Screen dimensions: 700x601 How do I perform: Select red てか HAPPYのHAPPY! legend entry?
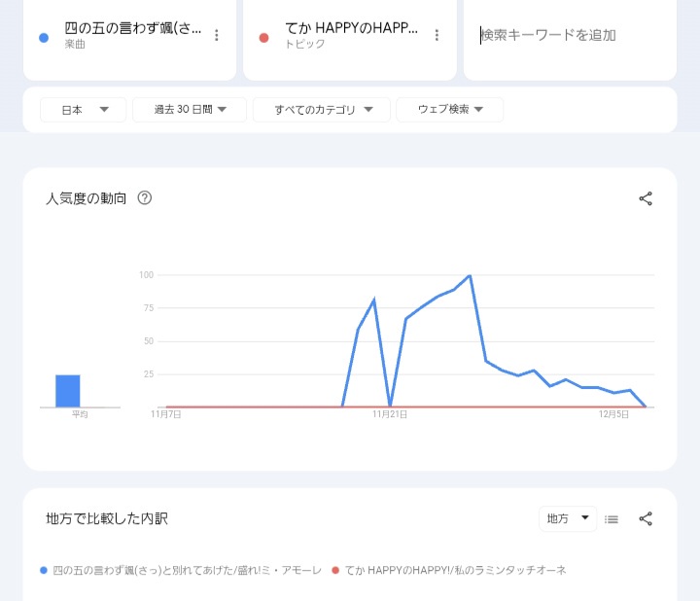[454, 570]
